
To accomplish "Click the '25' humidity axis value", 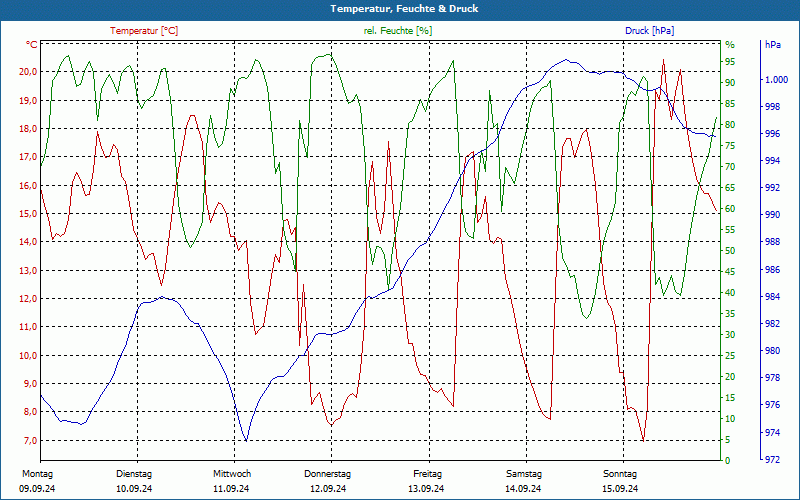I will point(730,356).
